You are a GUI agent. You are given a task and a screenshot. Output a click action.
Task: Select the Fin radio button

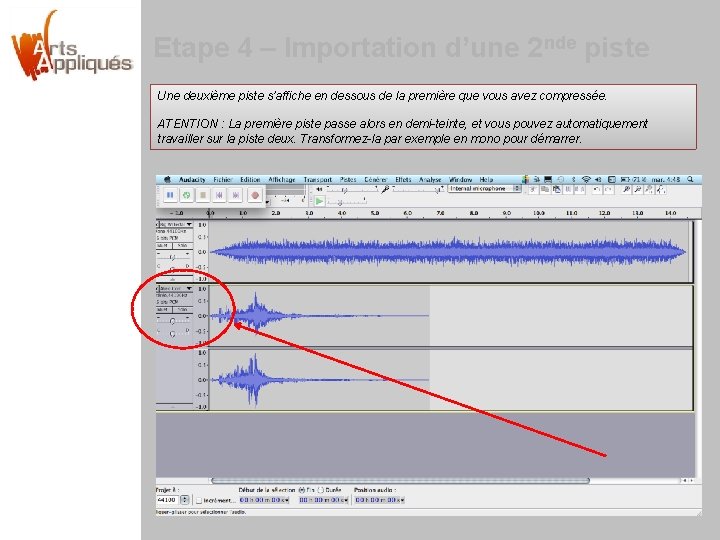coord(302,490)
